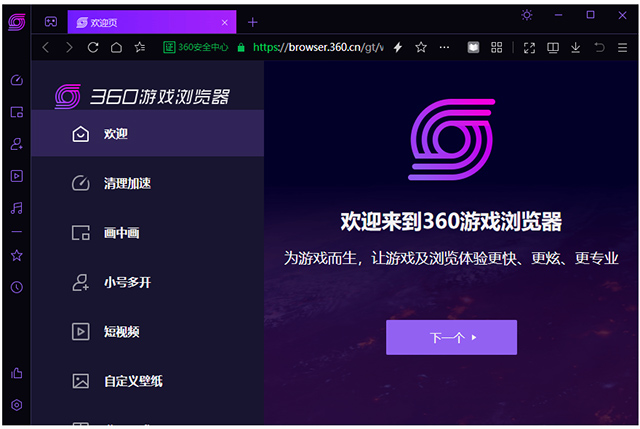Click the sidebar hexagon settings icon
The height and width of the screenshot is (429, 640).
17,405
